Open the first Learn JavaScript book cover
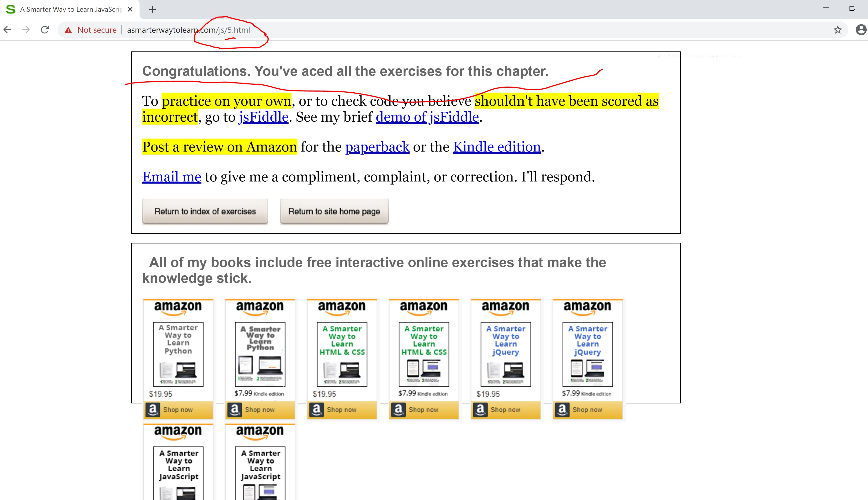The width and height of the screenshot is (868, 500). point(178,473)
